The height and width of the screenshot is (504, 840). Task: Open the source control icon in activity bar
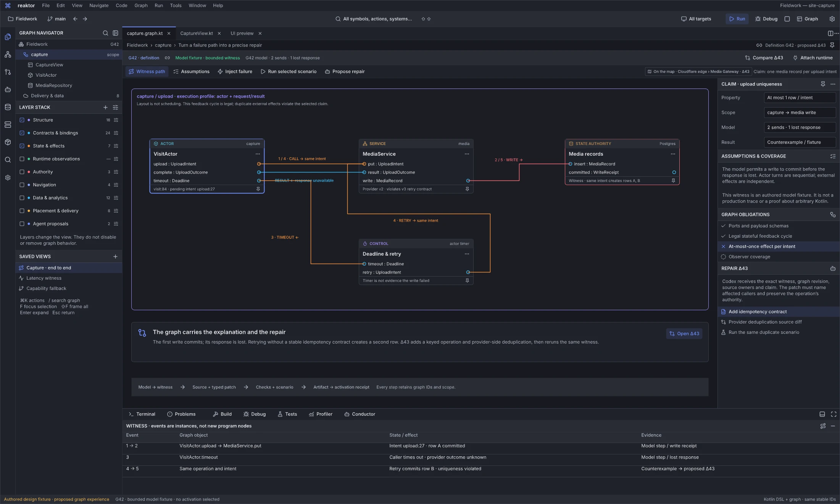coord(8,72)
